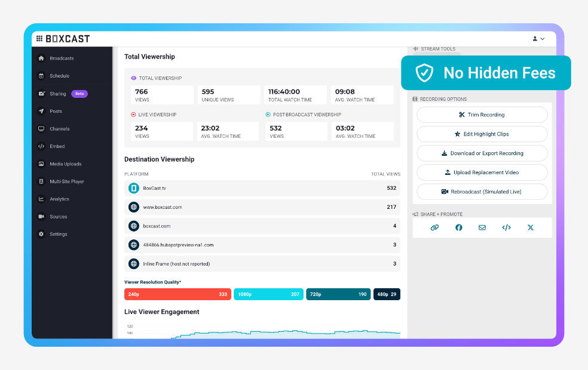This screenshot has width=588, height=370.
Task: Click the 532 post-broadcast Views card
Action: point(296,131)
